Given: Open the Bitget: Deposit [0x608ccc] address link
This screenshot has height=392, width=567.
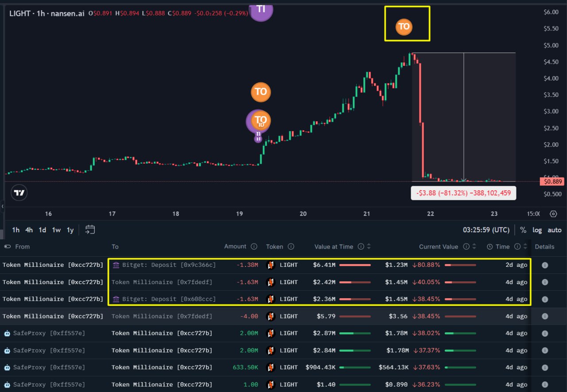Looking at the screenshot, I should tap(169, 299).
